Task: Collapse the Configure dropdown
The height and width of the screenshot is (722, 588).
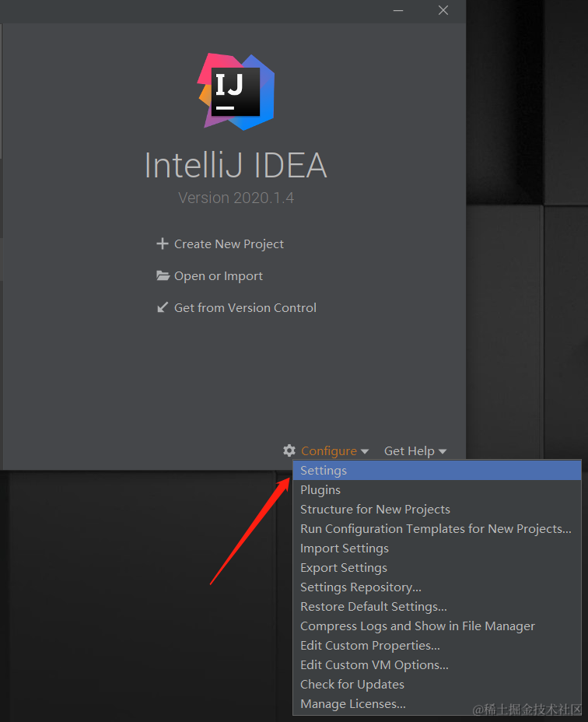Action: 334,450
